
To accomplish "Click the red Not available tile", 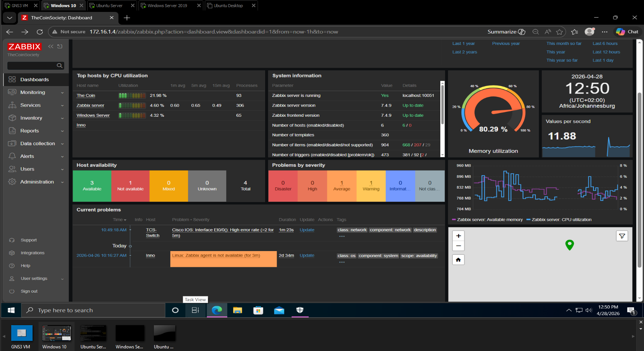I will [x=130, y=186].
